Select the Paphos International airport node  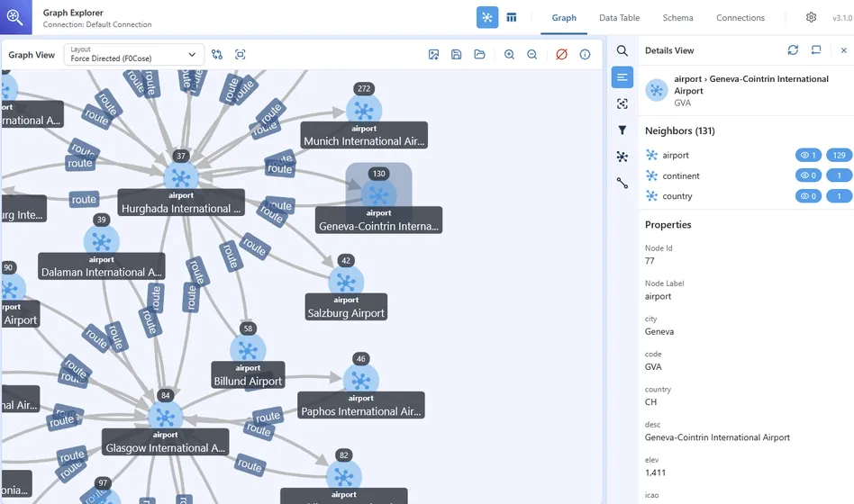[360, 381]
